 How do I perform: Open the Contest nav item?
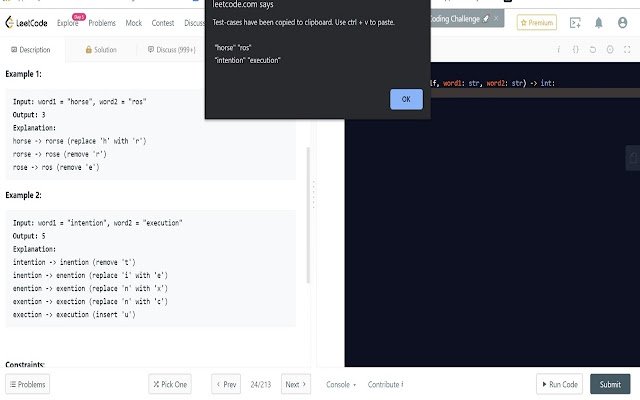point(163,23)
